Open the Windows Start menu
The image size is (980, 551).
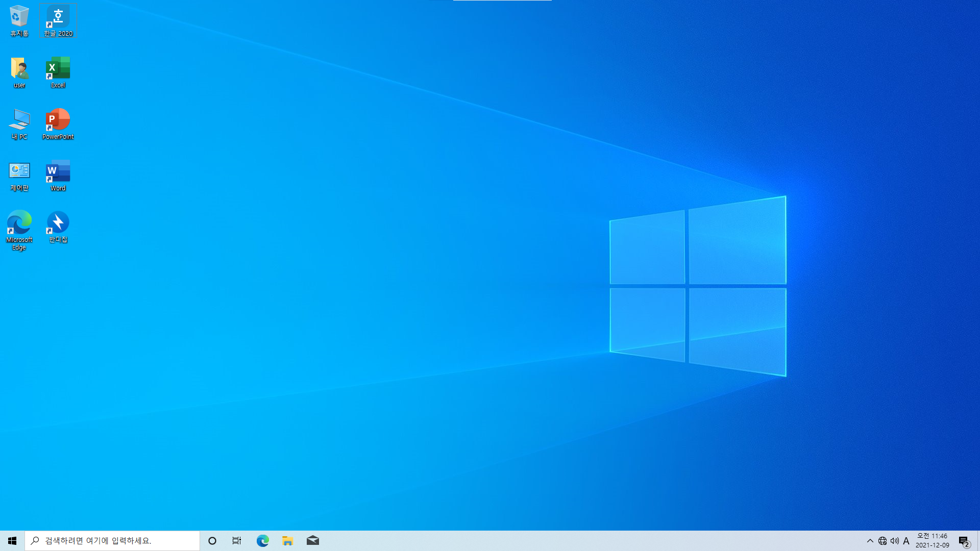[12, 541]
